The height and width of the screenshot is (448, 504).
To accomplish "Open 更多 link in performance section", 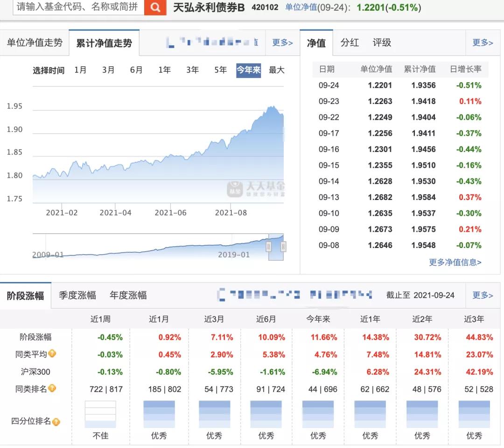I will click(483, 295).
